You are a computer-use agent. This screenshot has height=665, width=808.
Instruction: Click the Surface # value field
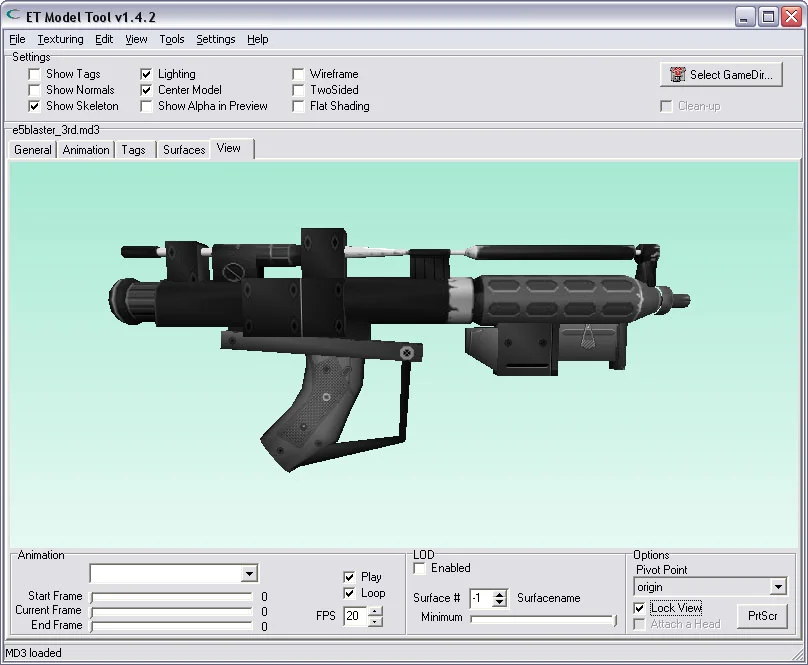[x=481, y=598]
